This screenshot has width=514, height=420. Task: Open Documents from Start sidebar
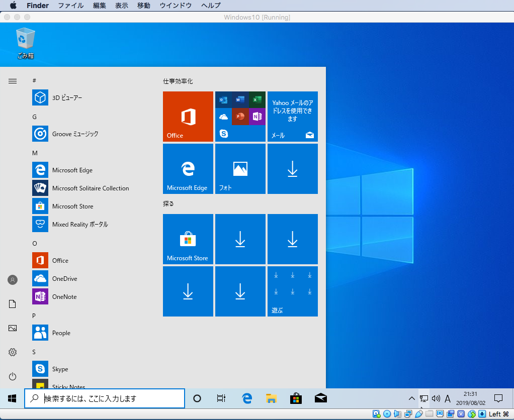(13, 304)
